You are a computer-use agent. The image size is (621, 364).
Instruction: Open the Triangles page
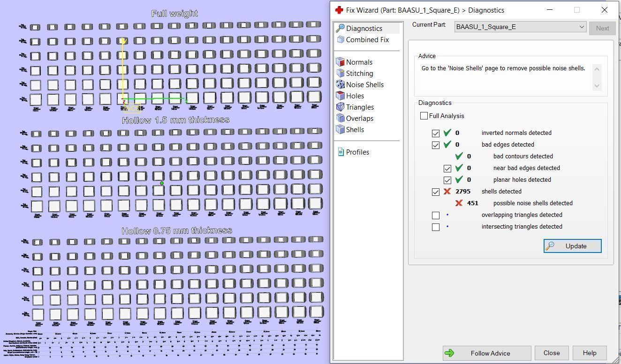pos(360,107)
